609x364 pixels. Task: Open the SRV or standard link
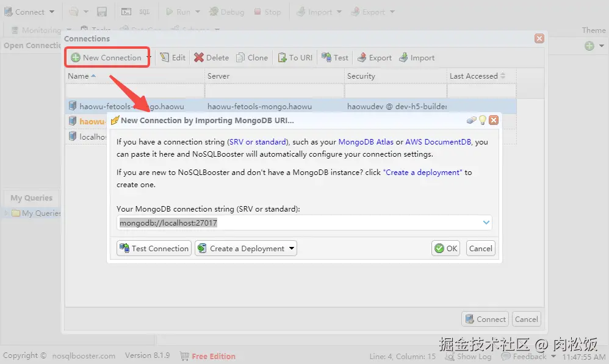tap(258, 141)
